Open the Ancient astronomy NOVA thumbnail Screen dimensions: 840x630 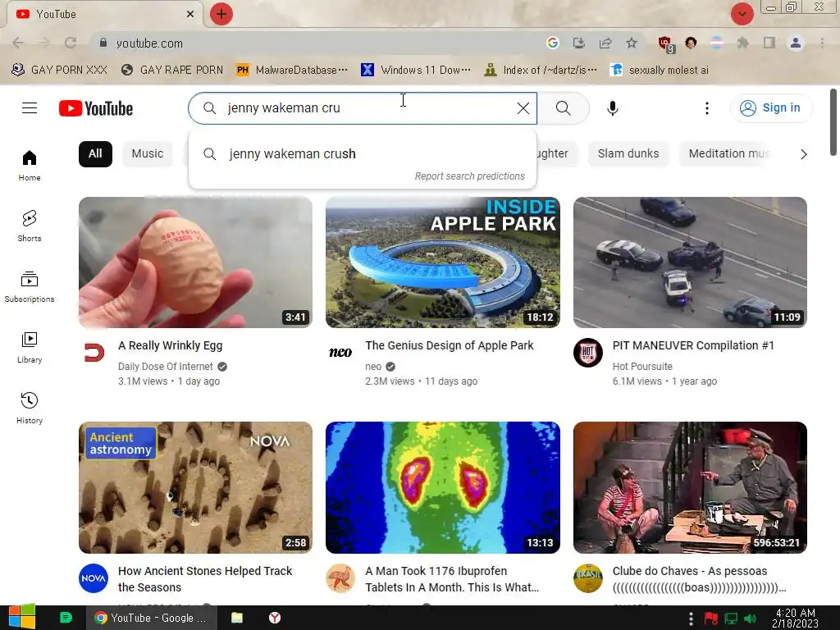195,487
